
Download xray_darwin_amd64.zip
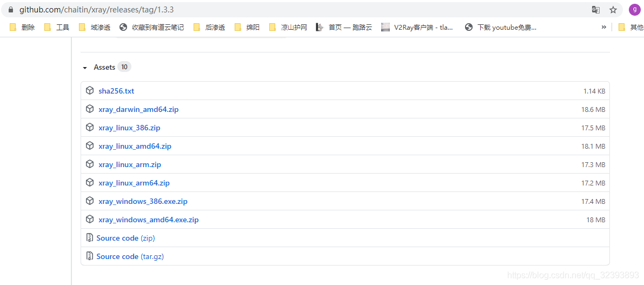(x=138, y=109)
